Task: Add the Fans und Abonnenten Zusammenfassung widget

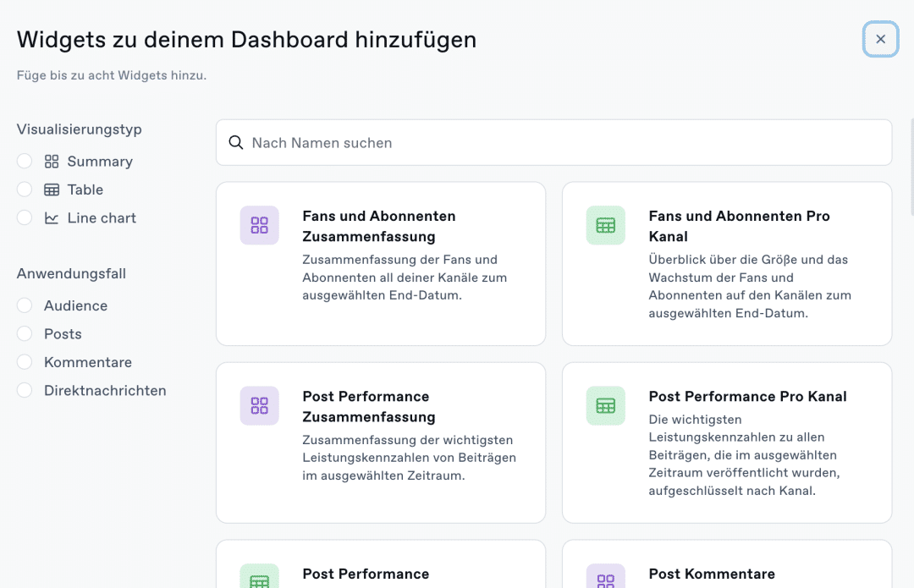Action: tap(381, 263)
